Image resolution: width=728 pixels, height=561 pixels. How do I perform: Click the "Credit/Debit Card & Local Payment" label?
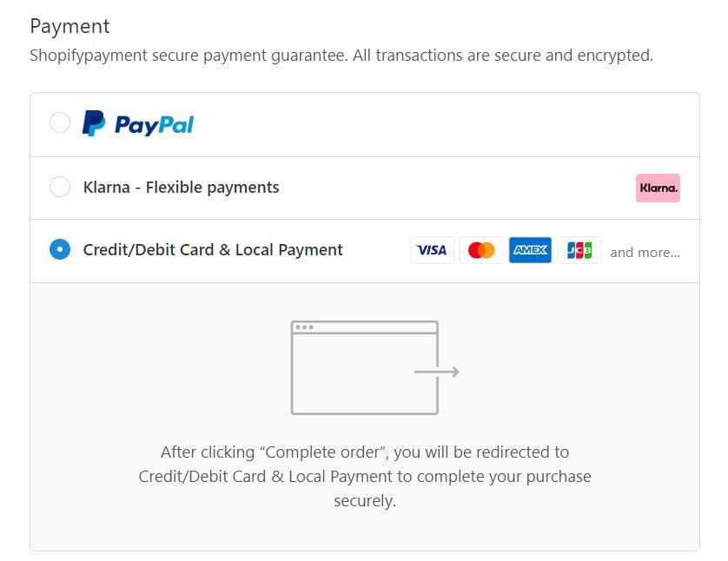pos(213,250)
